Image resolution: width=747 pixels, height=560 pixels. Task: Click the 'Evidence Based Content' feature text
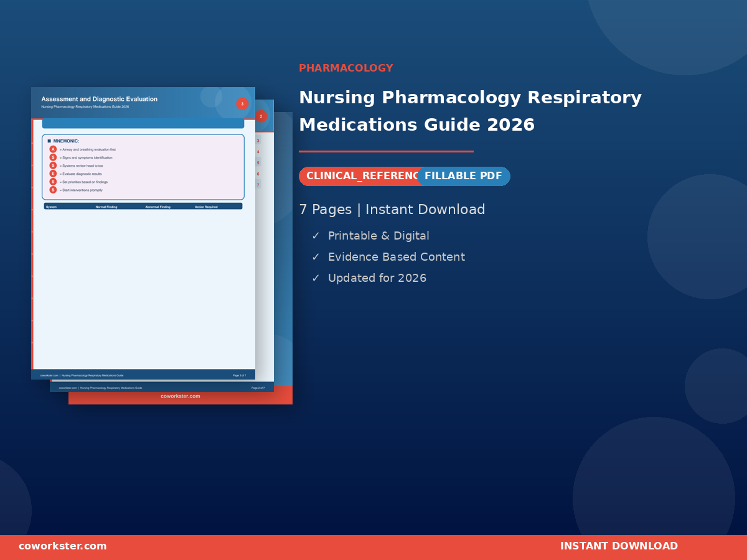coord(397,257)
